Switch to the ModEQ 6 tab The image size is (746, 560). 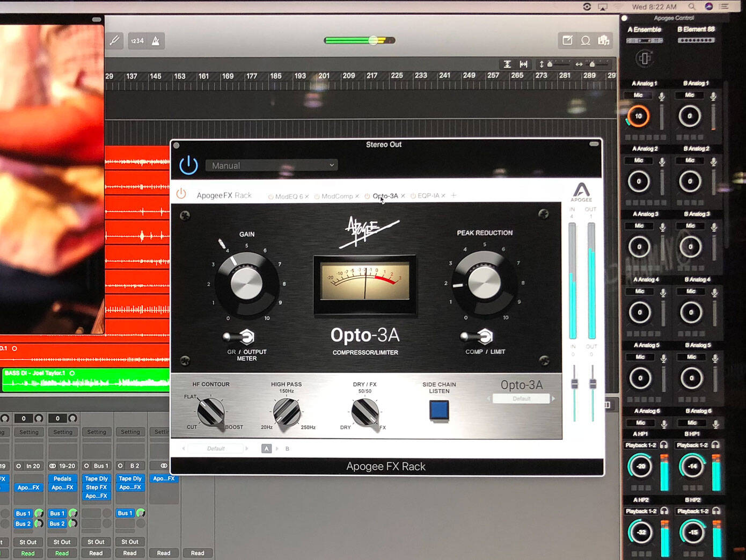click(x=289, y=197)
